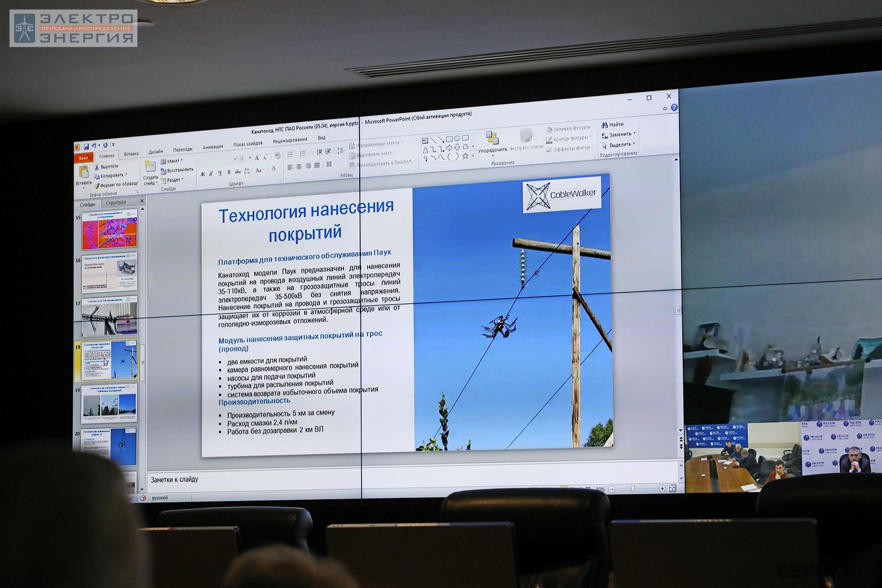Toggle underline Ч formatting
Screen dimensions: 882x588
pos(220,173)
